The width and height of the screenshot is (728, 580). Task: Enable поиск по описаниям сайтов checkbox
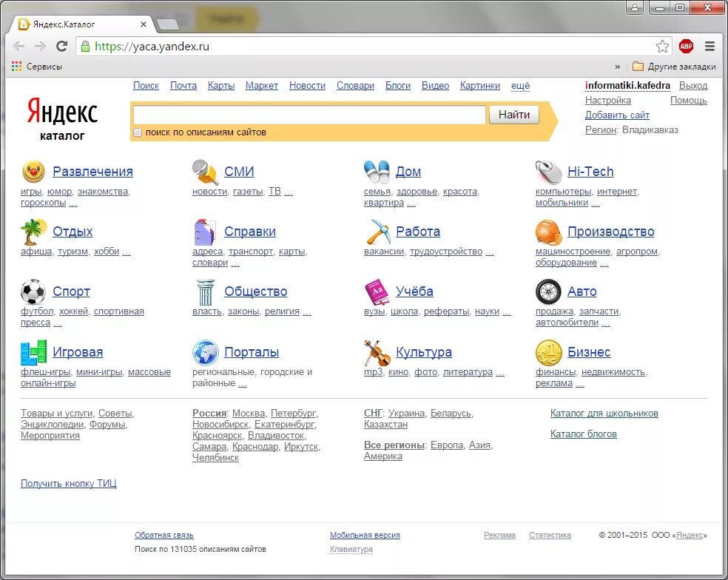coord(138,132)
